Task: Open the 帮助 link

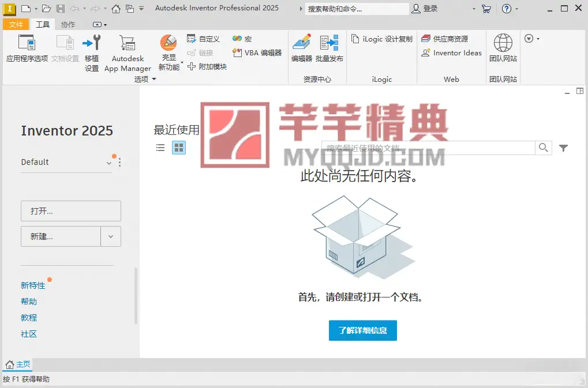Action: pyautogui.click(x=29, y=302)
